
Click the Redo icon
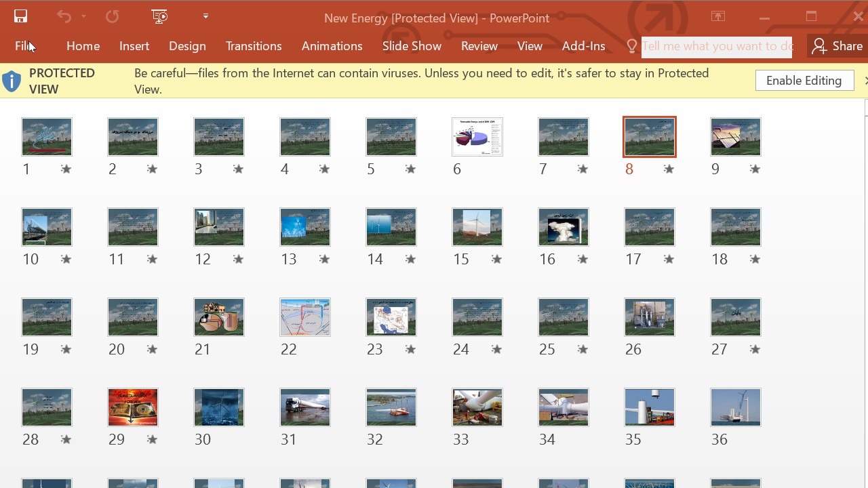(x=112, y=17)
